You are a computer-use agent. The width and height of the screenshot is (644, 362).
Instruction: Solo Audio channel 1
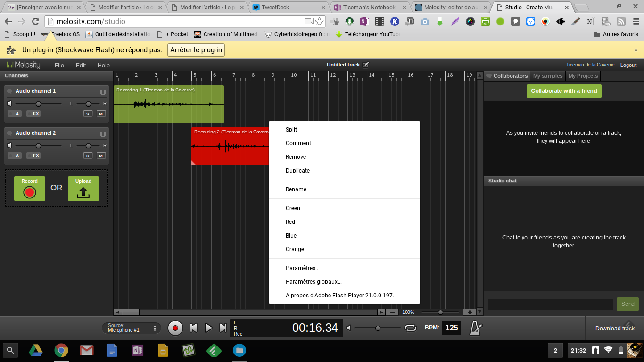click(88, 114)
